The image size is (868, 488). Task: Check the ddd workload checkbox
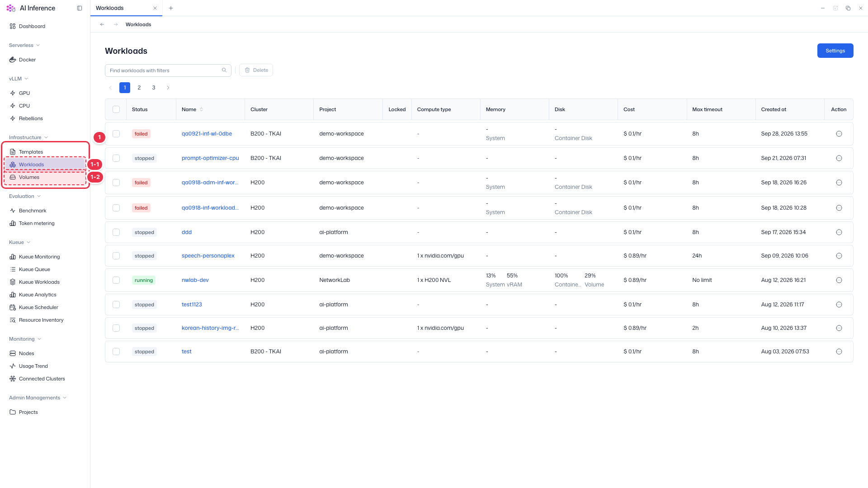tap(116, 232)
